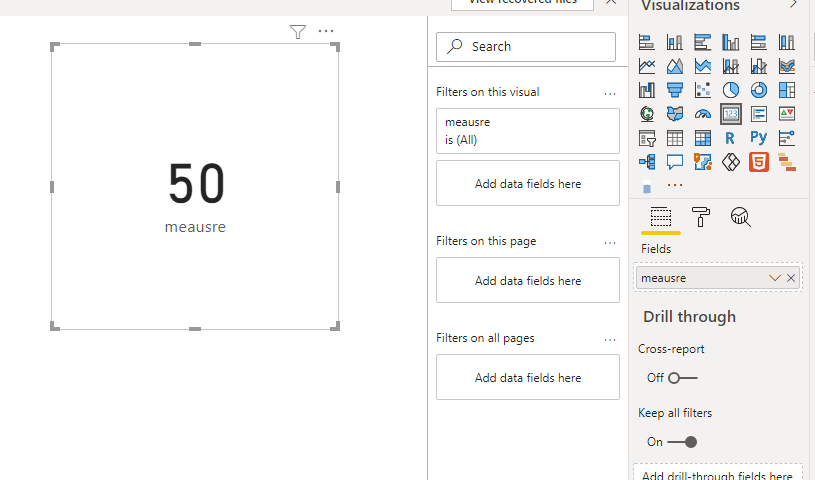Select the multi-row card visual
Screen dimensions: 815x480
pyautogui.click(x=759, y=114)
